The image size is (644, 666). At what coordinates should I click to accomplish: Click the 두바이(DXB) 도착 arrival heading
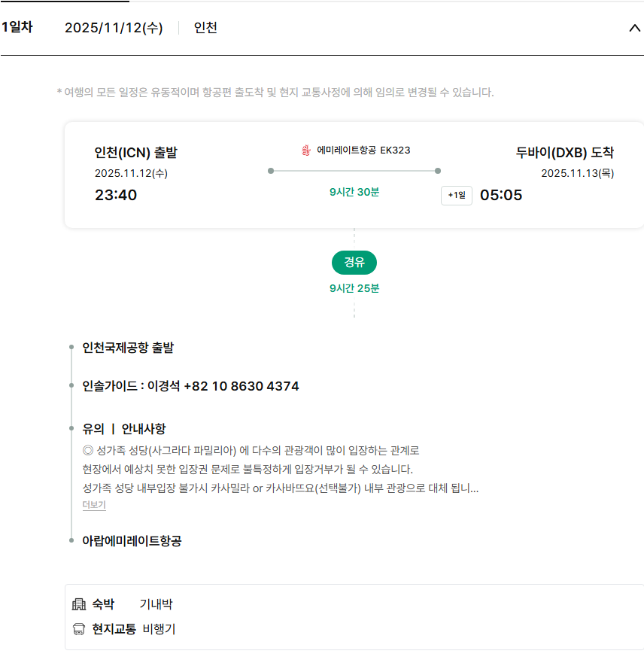(x=564, y=153)
